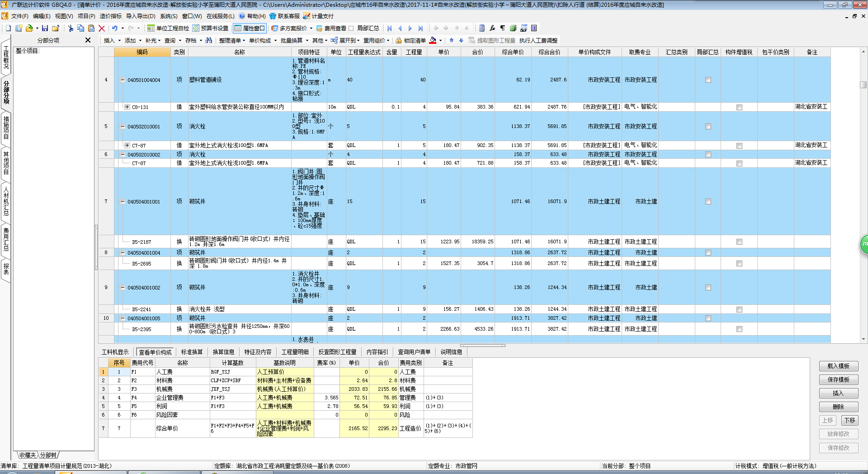Screen dimensions: 868x474
Task: Save the project with the floppy disk icon
Action: (45, 28)
